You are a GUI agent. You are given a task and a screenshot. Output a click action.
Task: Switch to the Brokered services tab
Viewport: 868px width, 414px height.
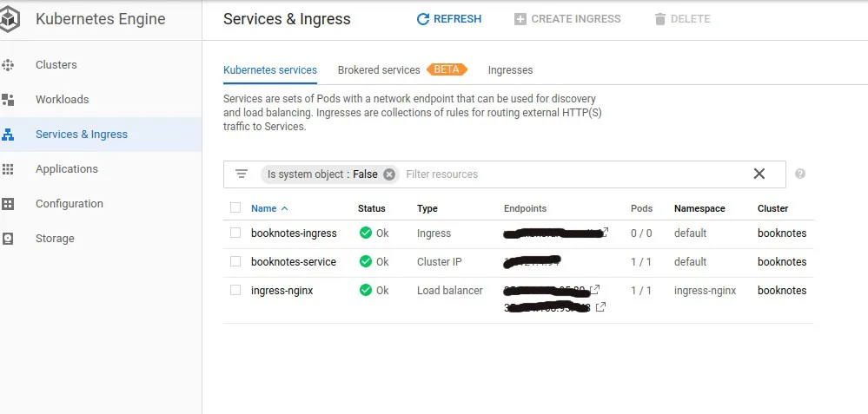(x=379, y=70)
